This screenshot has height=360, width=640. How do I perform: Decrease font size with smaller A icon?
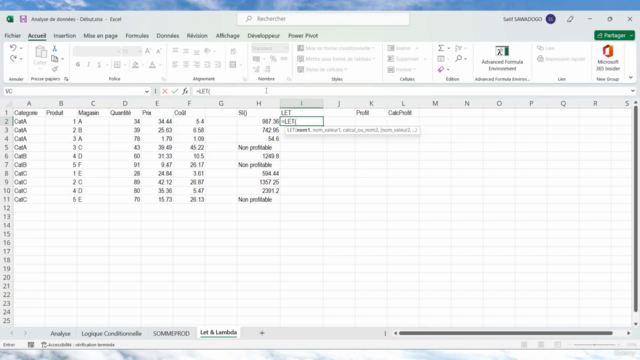159,51
